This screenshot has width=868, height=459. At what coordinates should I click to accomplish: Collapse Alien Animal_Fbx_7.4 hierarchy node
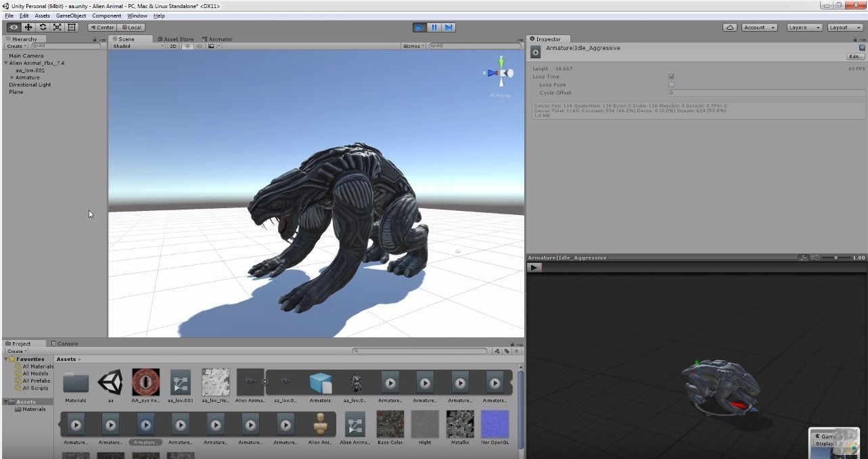6,63
